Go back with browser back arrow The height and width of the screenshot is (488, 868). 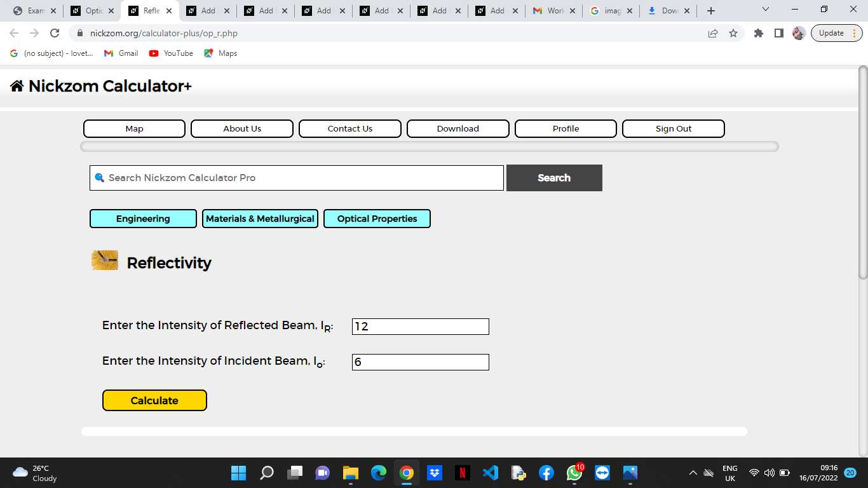click(x=14, y=33)
